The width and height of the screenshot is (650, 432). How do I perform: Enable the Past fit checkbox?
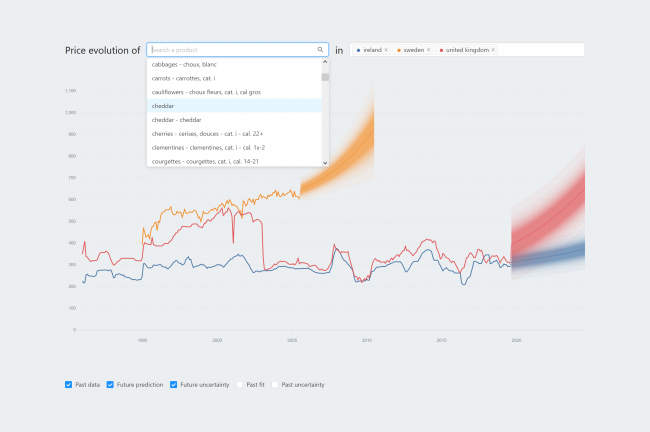tap(240, 384)
